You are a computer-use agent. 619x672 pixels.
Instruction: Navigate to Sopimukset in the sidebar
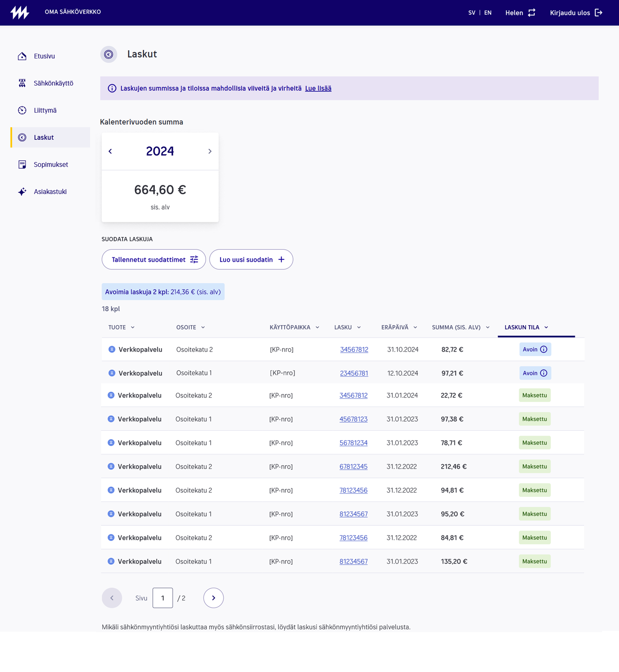[51, 165]
